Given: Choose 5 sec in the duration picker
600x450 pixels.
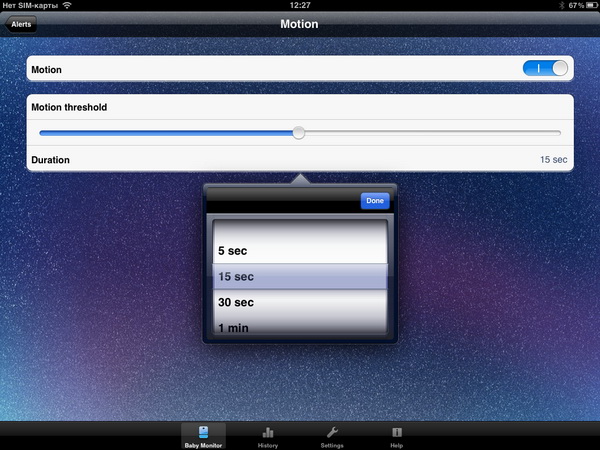Looking at the screenshot, I should 233,251.
